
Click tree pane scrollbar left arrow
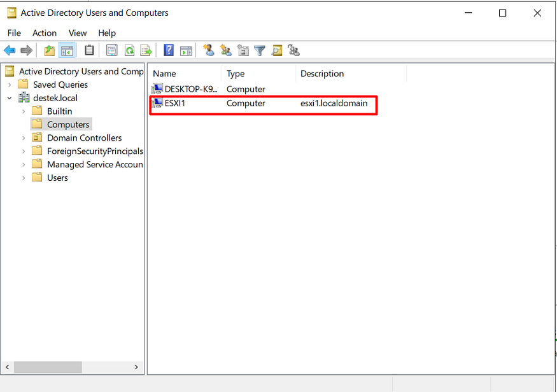[x=8, y=367]
